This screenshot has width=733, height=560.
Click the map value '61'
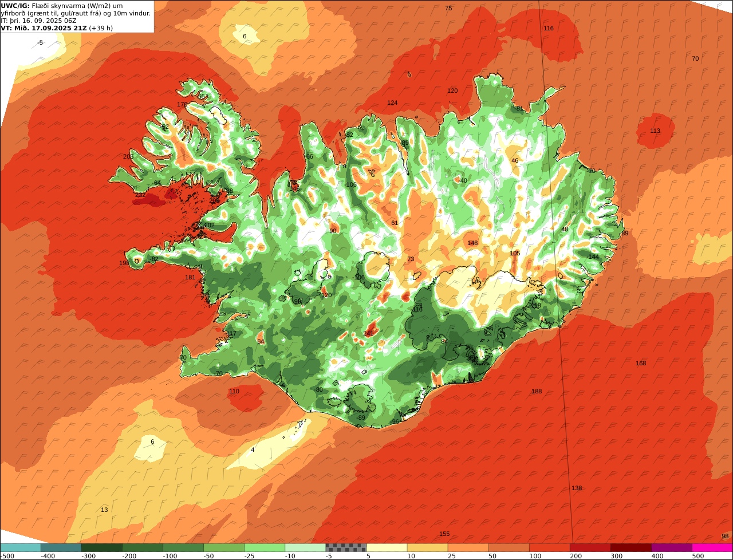(395, 223)
